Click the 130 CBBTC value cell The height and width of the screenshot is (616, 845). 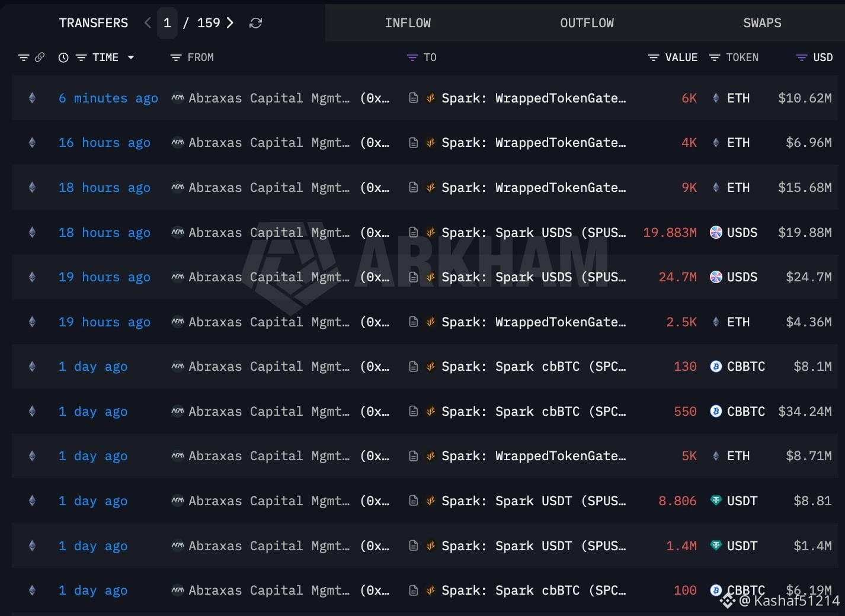click(x=685, y=367)
